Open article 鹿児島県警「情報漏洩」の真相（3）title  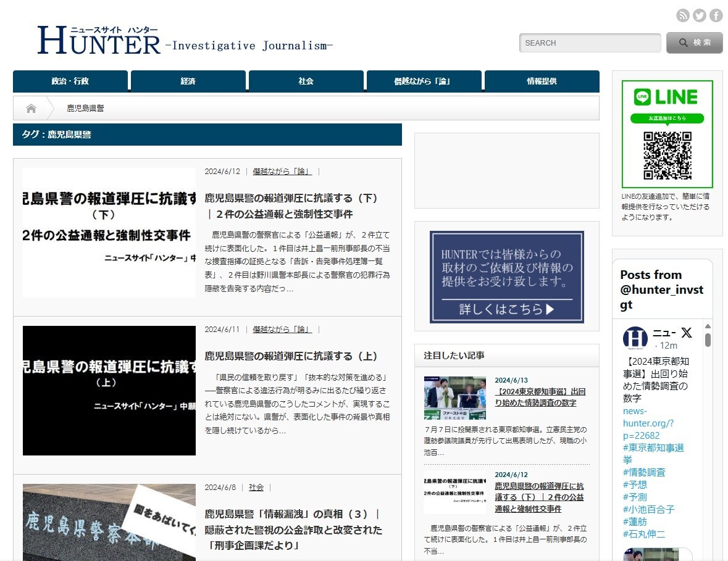click(293, 530)
